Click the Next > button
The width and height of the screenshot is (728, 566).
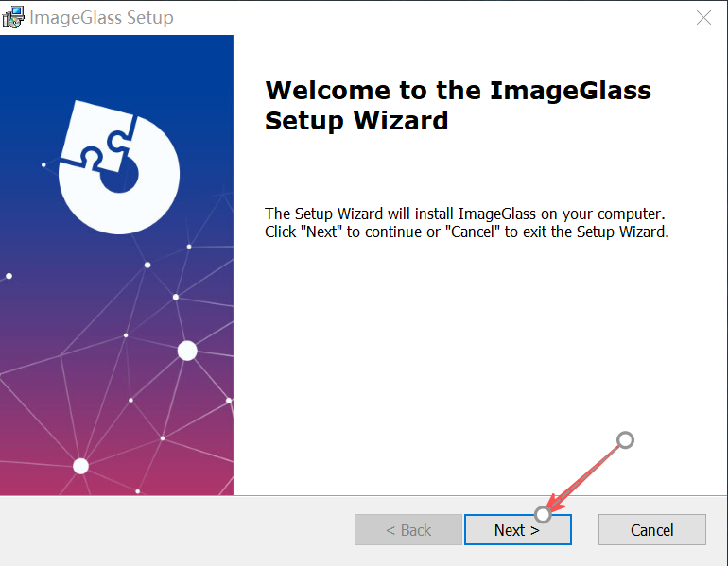(x=518, y=530)
